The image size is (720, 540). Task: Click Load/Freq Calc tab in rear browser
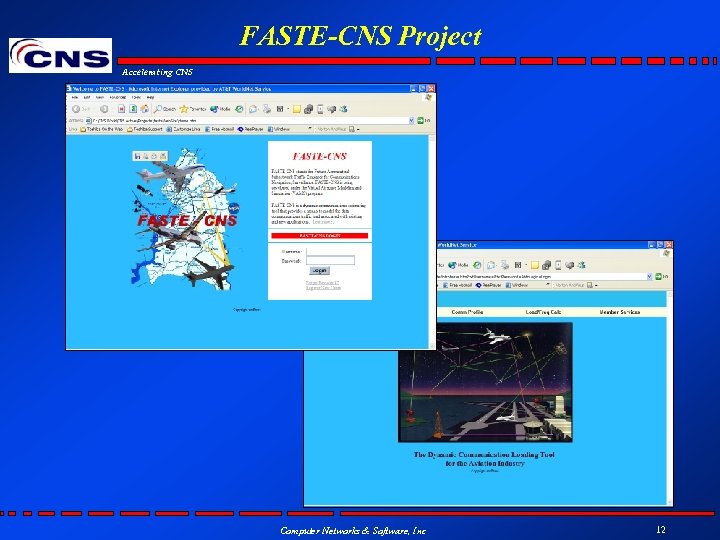pos(543,312)
